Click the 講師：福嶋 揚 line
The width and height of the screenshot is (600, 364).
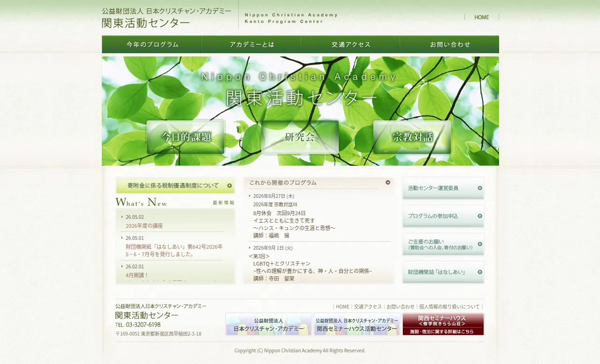[x=271, y=236]
